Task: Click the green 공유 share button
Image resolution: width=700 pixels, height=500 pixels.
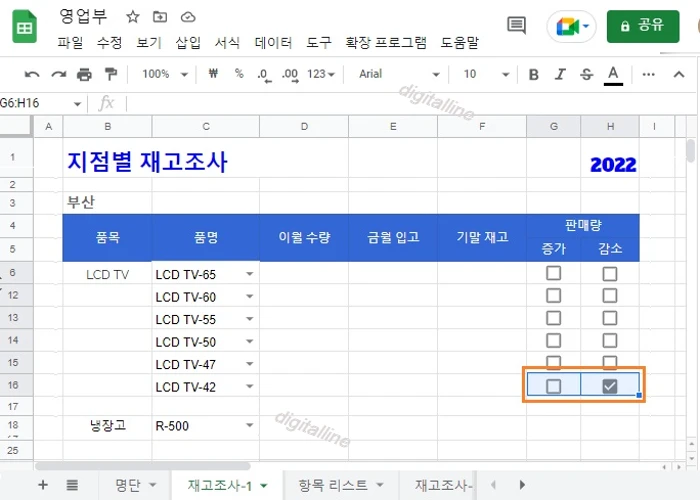Action: click(643, 26)
